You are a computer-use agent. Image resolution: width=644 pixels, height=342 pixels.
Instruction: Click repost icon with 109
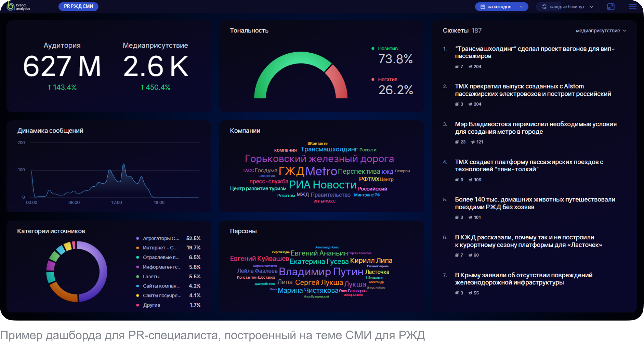pyautogui.click(x=470, y=180)
